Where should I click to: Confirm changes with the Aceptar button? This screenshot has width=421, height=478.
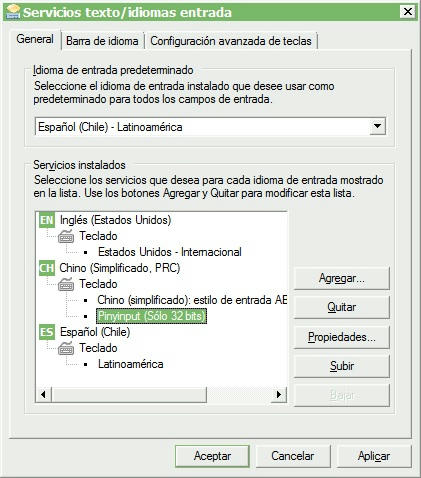coord(212,456)
